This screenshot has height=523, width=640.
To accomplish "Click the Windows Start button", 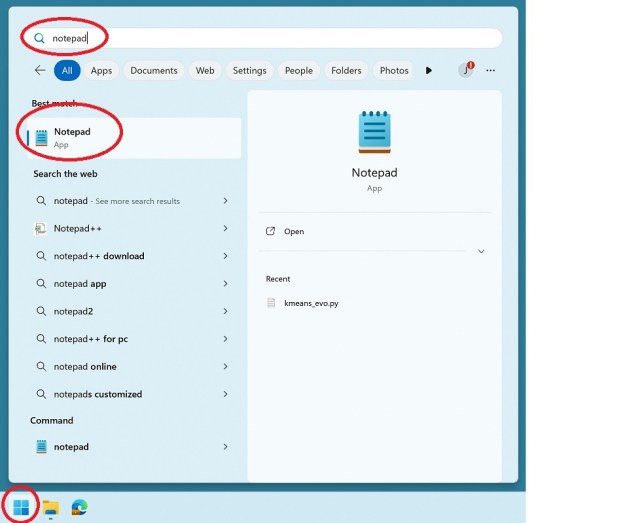I will click(x=21, y=507).
